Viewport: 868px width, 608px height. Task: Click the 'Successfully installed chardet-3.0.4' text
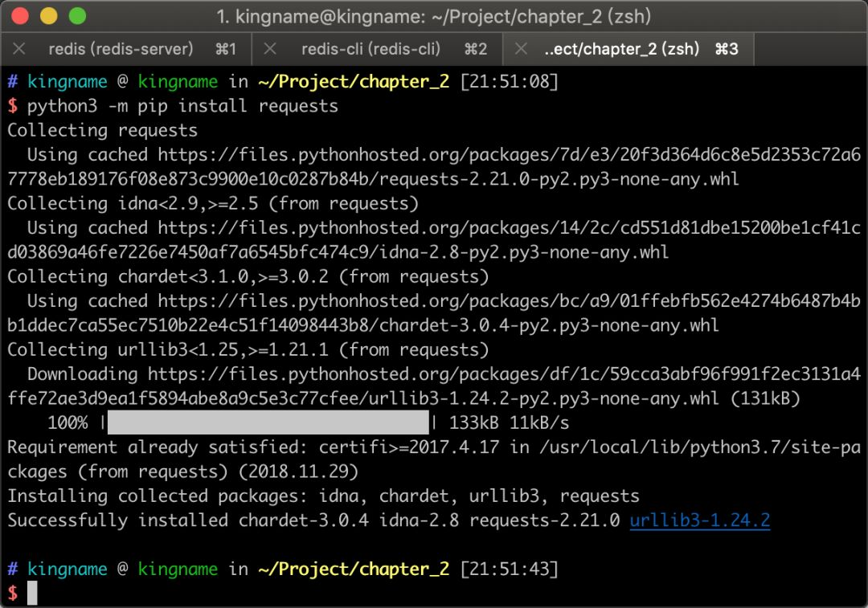(187, 520)
